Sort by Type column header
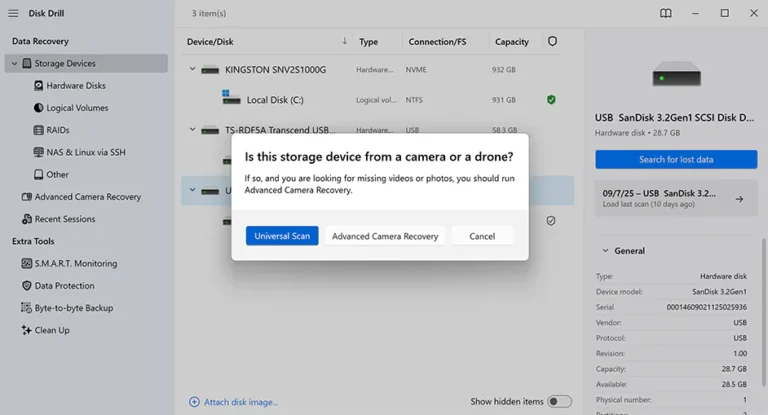768x415 pixels. (368, 42)
